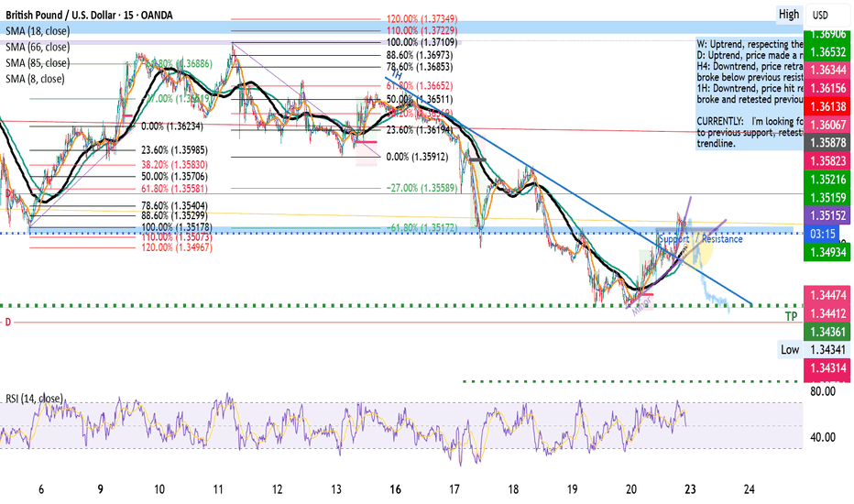Select the blue analysis text note box
Viewport: 854px width, 504px height.
746,93
